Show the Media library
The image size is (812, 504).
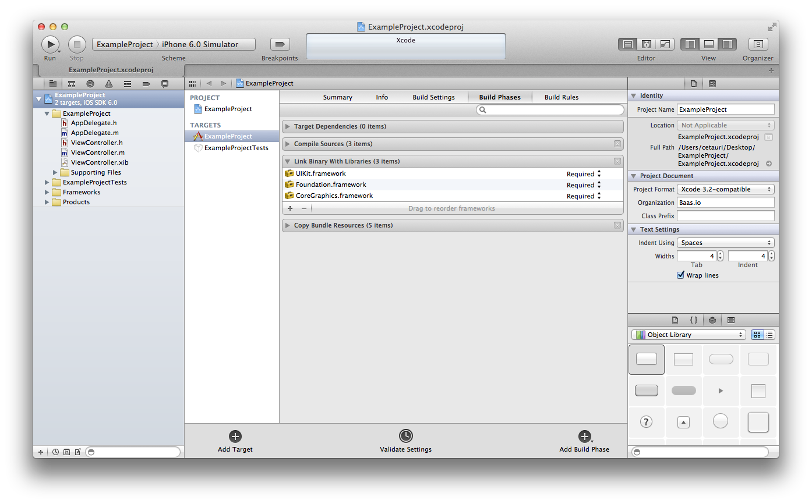[x=731, y=320]
